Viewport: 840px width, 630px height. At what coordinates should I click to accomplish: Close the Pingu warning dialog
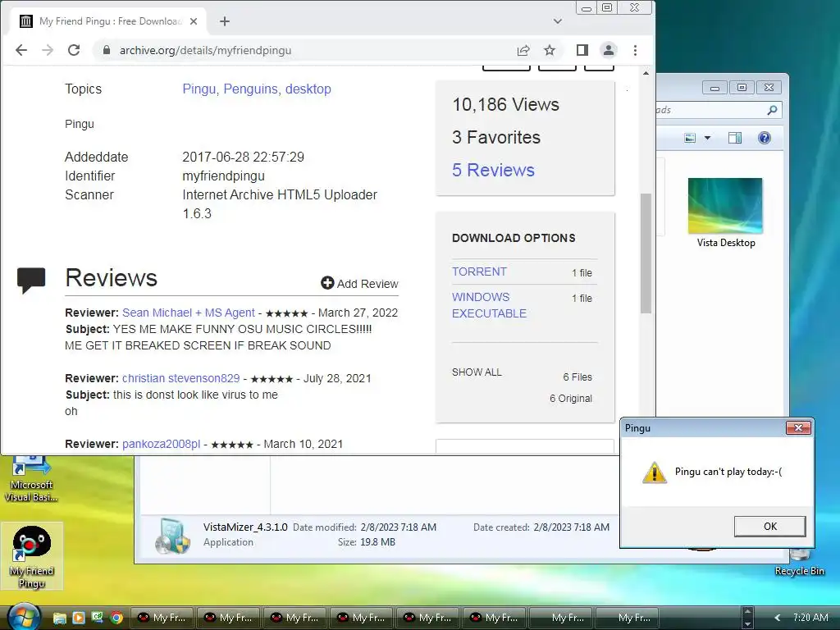[798, 428]
